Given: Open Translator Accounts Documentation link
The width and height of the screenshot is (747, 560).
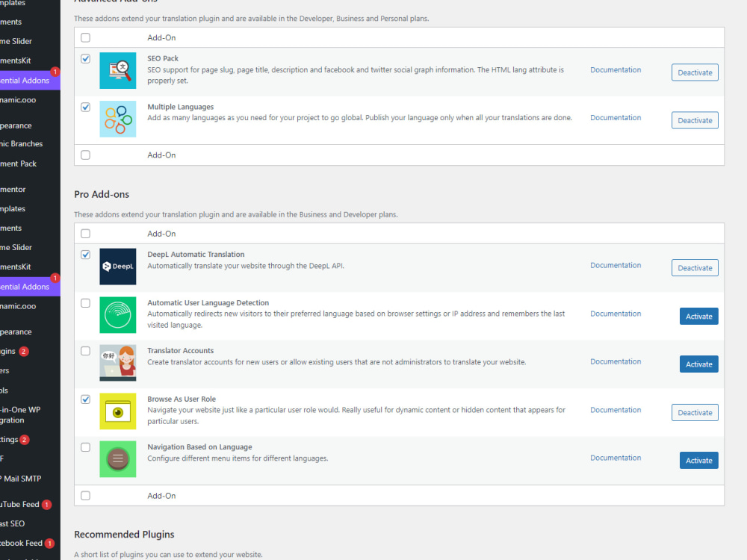Looking at the screenshot, I should pyautogui.click(x=616, y=361).
